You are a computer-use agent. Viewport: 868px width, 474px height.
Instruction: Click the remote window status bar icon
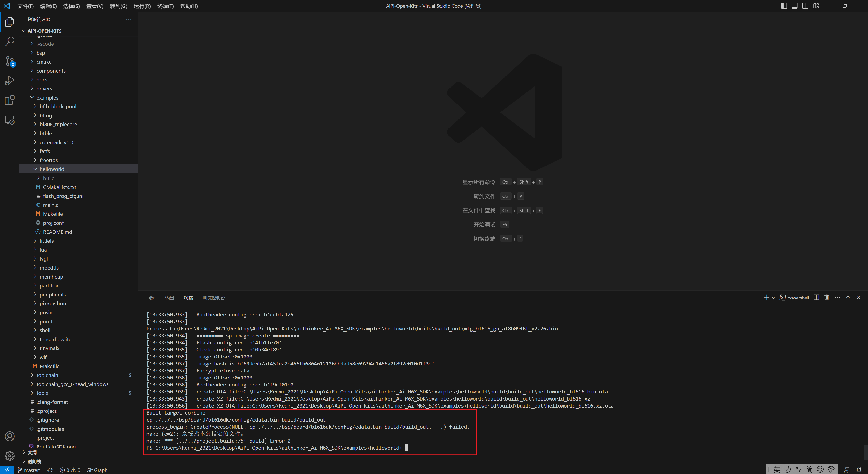pos(7,470)
